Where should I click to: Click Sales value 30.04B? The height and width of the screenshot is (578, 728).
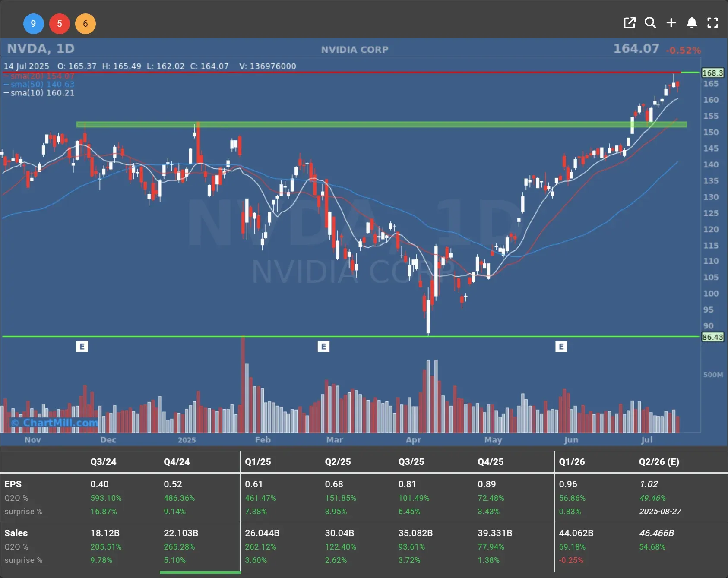[339, 533]
